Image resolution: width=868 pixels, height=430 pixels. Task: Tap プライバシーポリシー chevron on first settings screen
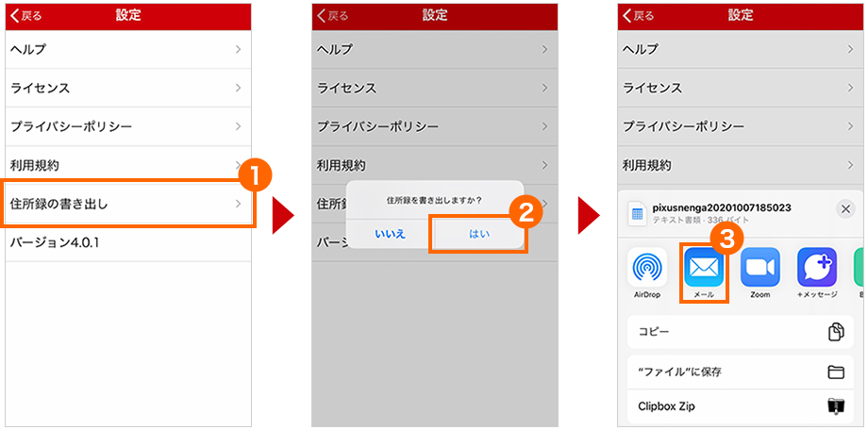tap(238, 126)
